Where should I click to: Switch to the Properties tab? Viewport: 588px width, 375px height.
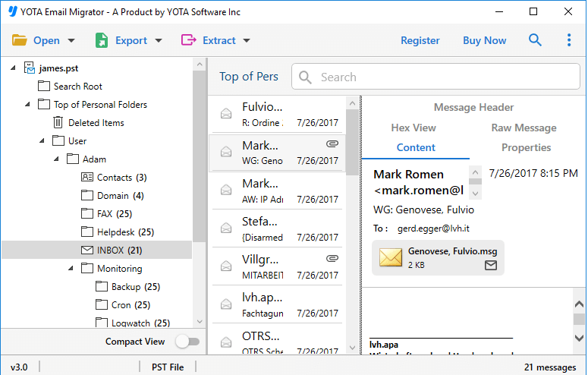coord(526,147)
